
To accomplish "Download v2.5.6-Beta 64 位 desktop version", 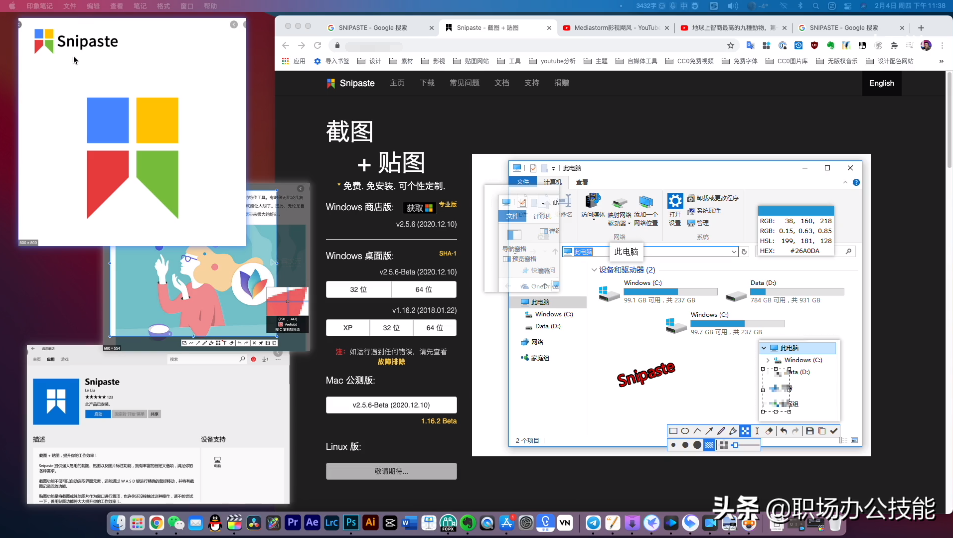I will (x=424, y=289).
